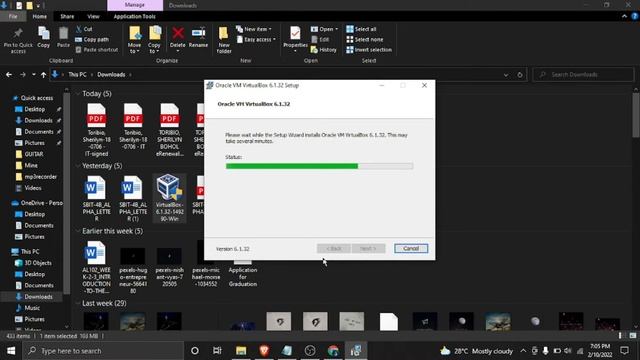Screen dimensions: 640x360
Task: Show hidden system tray icons
Action: pyautogui.click(x=523, y=351)
